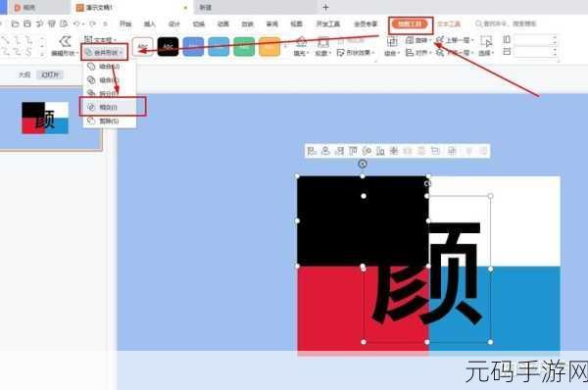Click the Save icon in quick access

tap(27, 24)
